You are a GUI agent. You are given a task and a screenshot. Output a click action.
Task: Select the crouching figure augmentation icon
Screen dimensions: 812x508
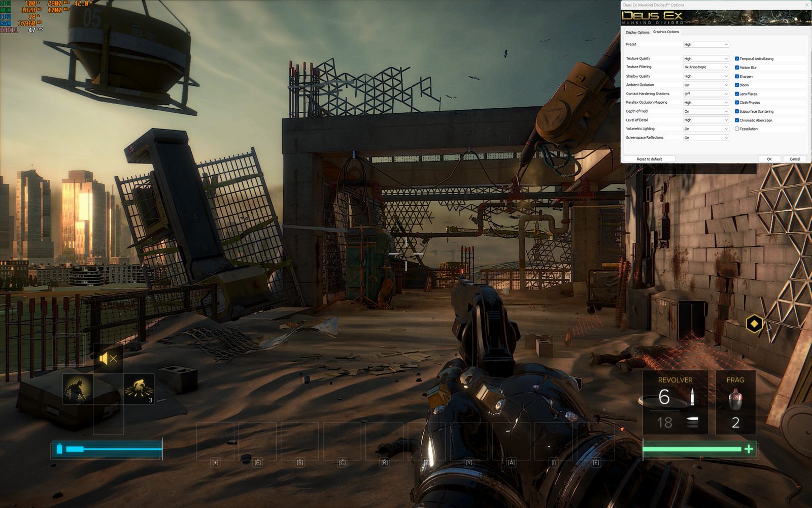pyautogui.click(x=77, y=389)
